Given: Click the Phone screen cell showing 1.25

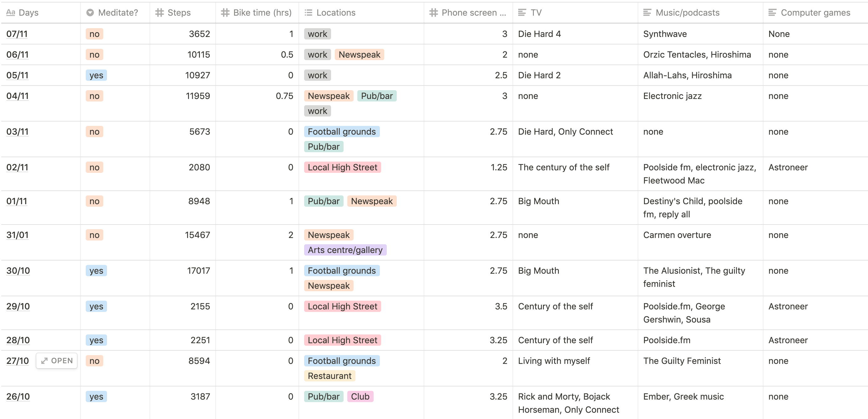Looking at the screenshot, I should coord(468,174).
